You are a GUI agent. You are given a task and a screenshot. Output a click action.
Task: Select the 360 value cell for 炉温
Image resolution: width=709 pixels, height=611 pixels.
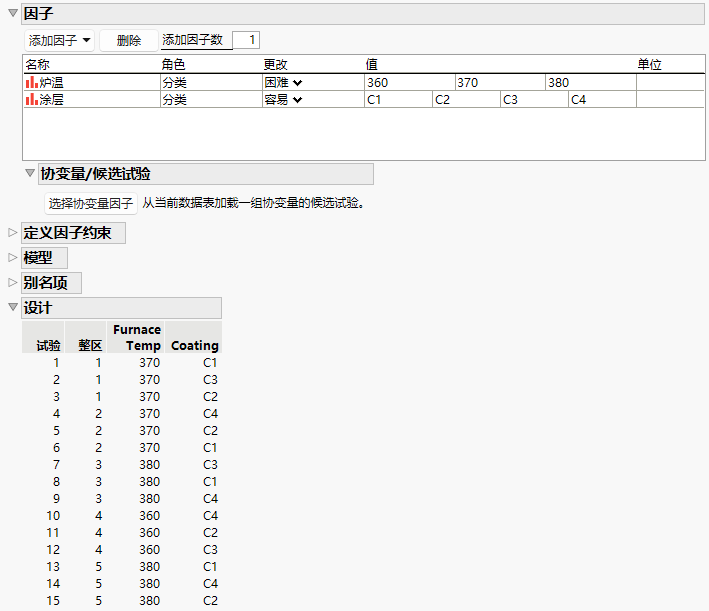410,82
